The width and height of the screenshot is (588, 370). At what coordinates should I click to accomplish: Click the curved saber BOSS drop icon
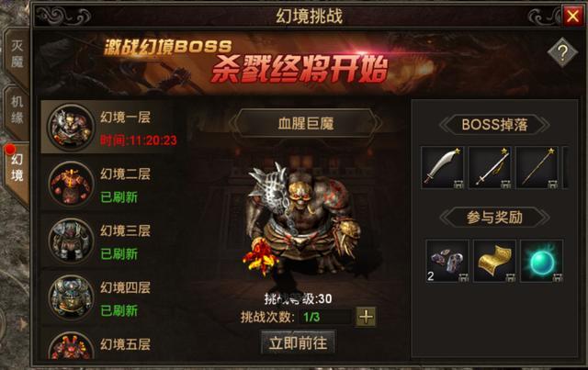coord(443,168)
